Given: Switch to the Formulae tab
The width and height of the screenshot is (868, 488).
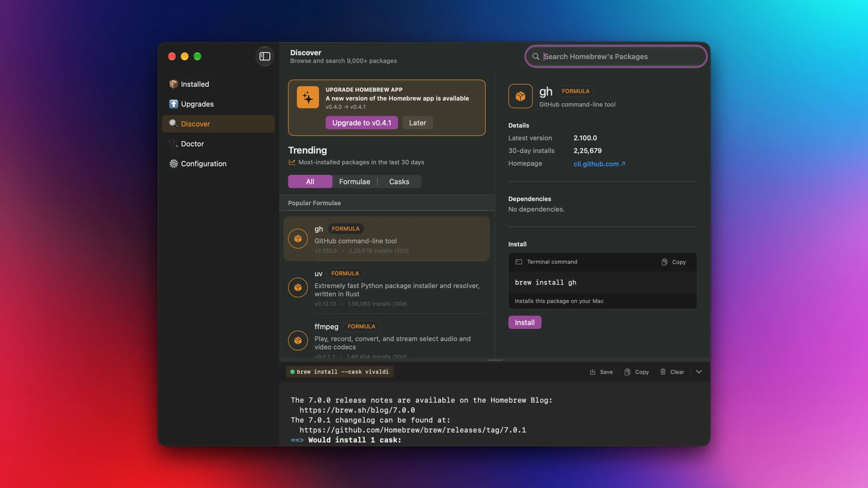Looking at the screenshot, I should [x=355, y=181].
